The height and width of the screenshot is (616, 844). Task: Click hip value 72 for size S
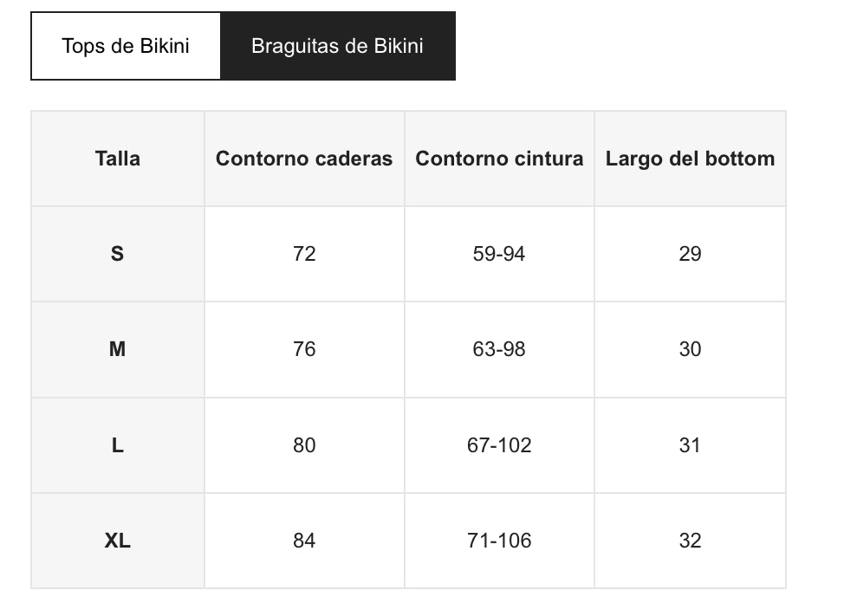coord(304,254)
